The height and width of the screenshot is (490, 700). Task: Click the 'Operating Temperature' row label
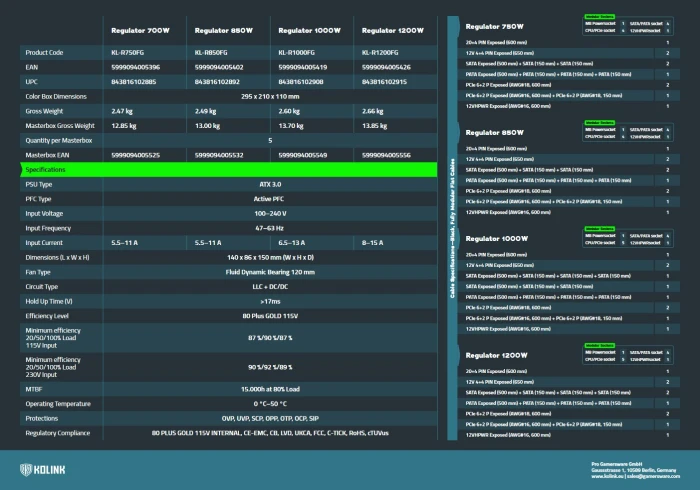click(x=58, y=404)
